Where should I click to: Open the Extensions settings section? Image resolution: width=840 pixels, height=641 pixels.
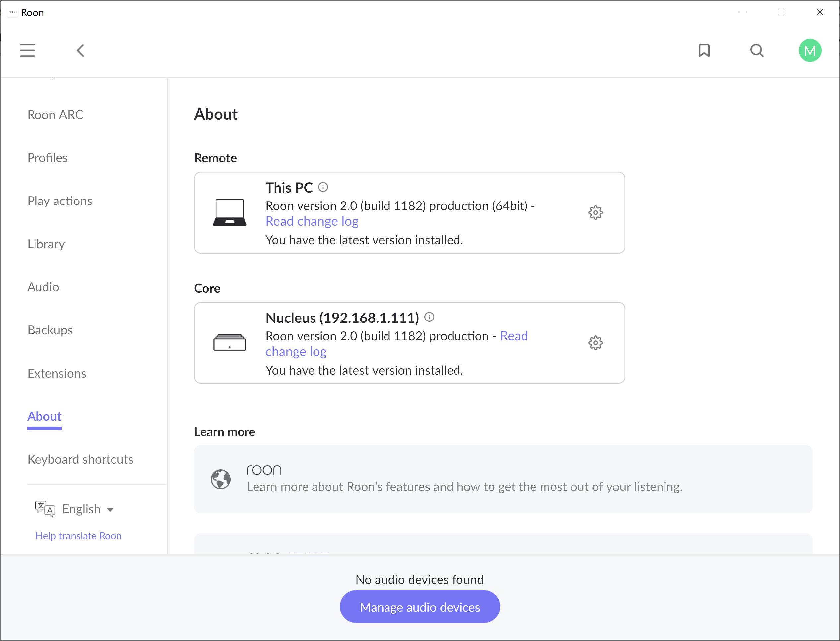(x=56, y=373)
